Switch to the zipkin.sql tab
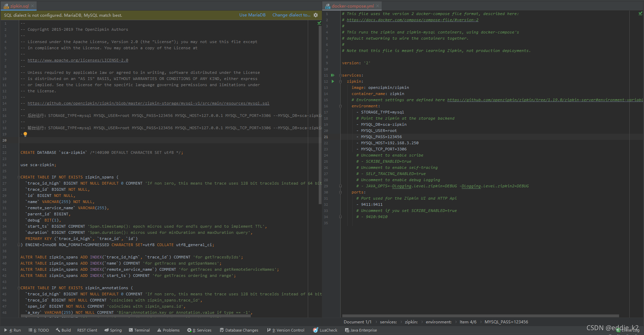Image resolution: width=644 pixels, height=335 pixels. [x=16, y=6]
